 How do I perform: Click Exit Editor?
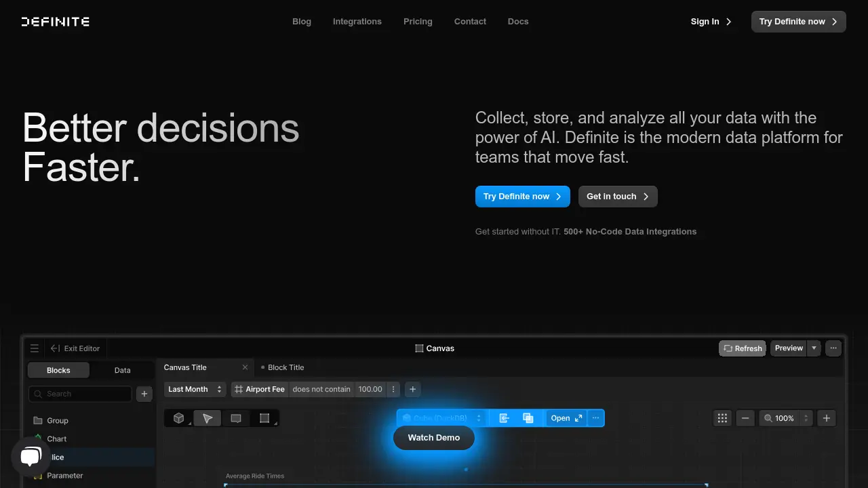75,348
